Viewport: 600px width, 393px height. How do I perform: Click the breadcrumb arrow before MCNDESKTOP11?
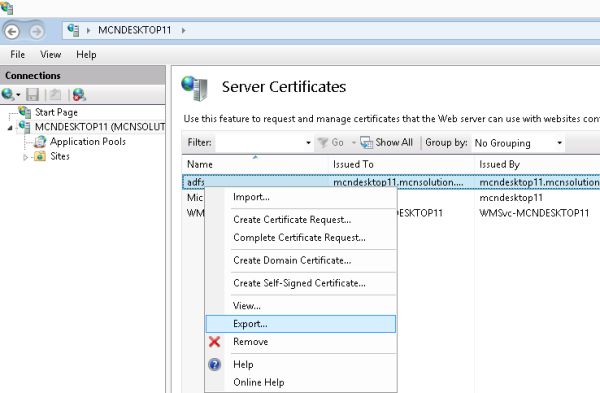(x=88, y=30)
